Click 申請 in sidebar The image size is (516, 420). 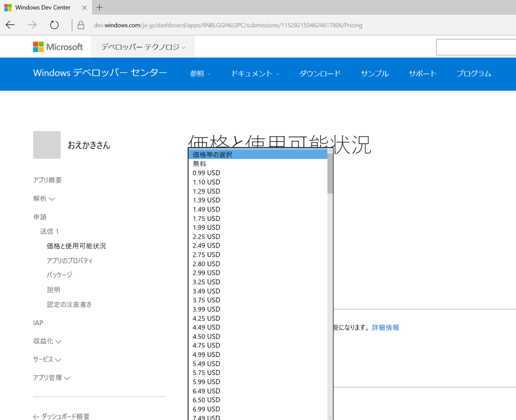(40, 217)
